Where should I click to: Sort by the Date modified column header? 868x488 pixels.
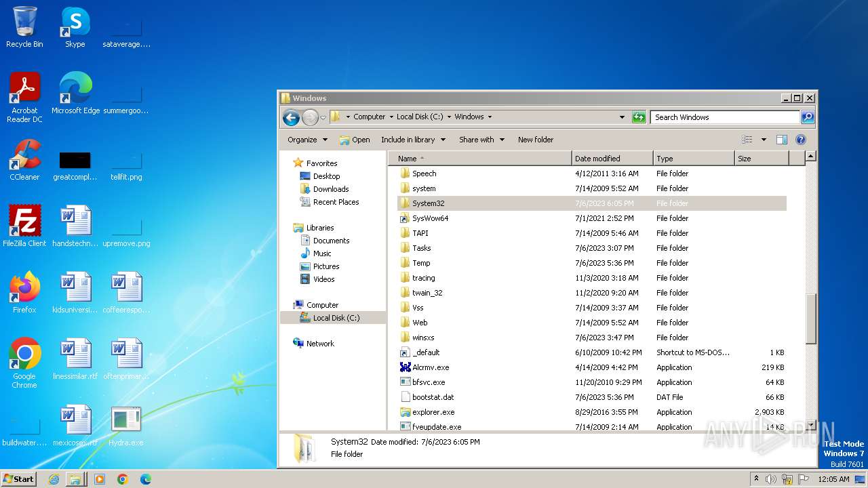[612, 159]
